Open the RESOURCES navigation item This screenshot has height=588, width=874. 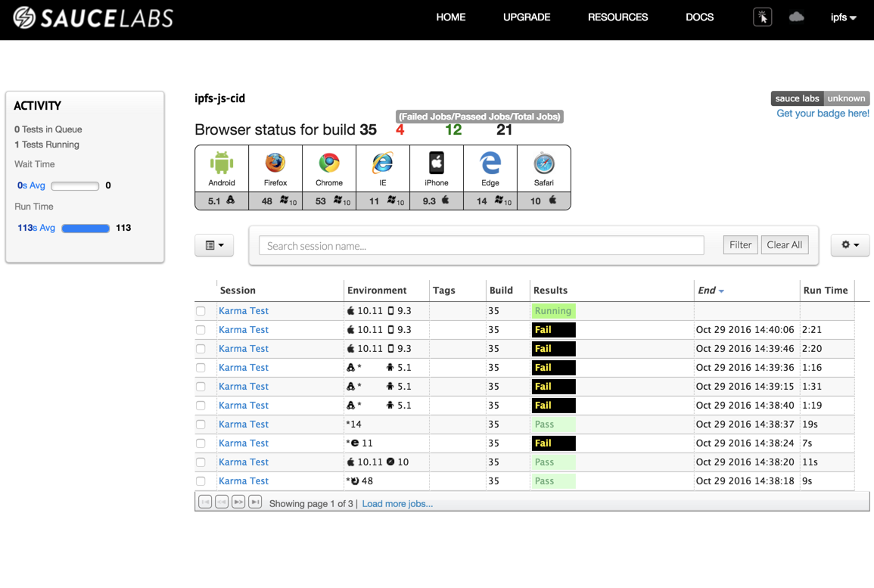pos(617,17)
